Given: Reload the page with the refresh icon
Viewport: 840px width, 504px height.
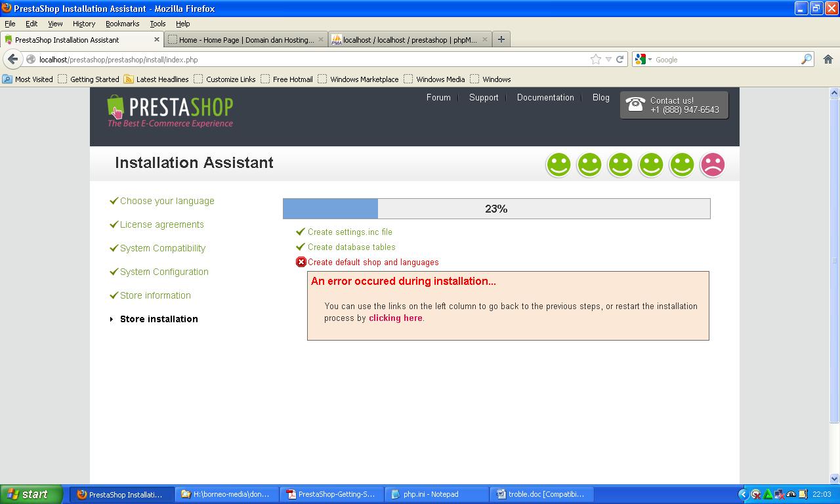Looking at the screenshot, I should pyautogui.click(x=619, y=59).
